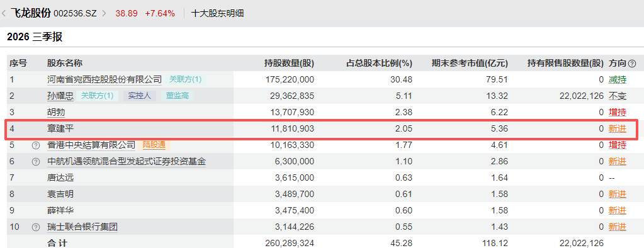This screenshot has width=644, height=248.
Task: Click 减持 direction link in row 1
Action: coord(618,79)
